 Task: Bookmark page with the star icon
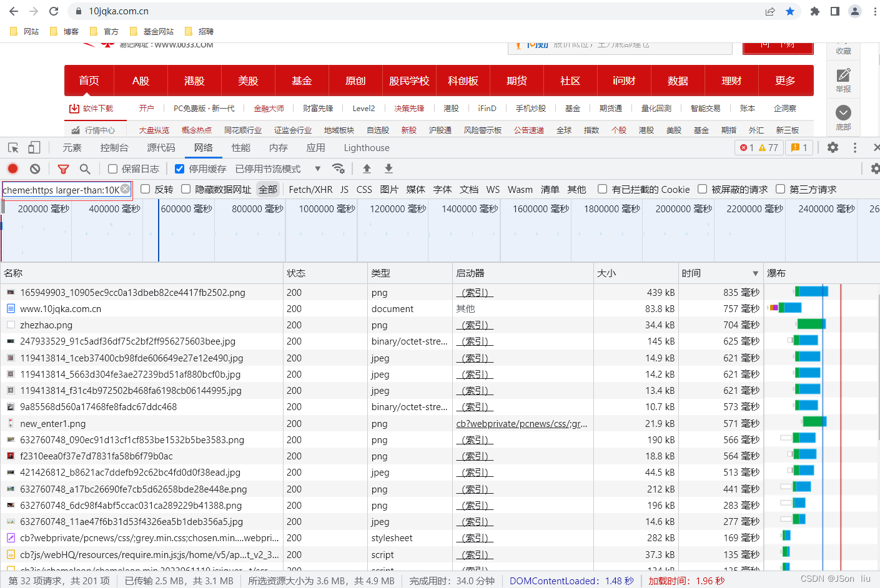point(790,11)
